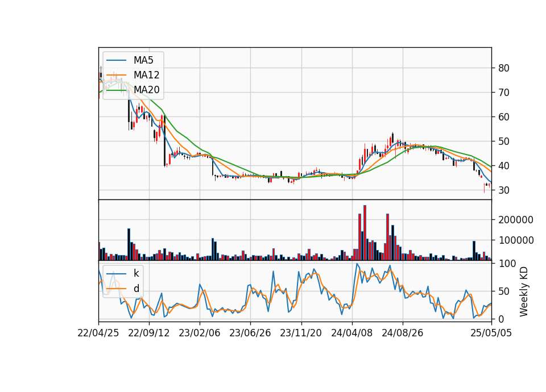Click the 23/11/20 date label
Viewport: 546px width, 392px height.
click(x=301, y=333)
